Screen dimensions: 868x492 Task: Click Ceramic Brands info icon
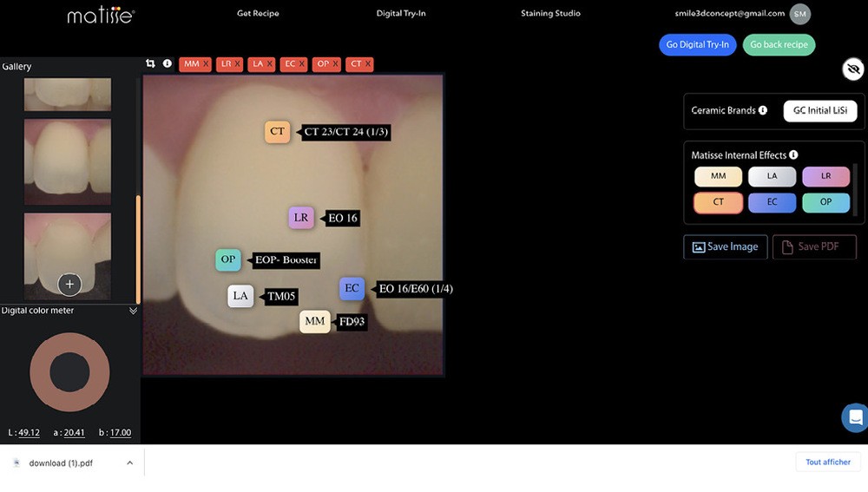[763, 111]
